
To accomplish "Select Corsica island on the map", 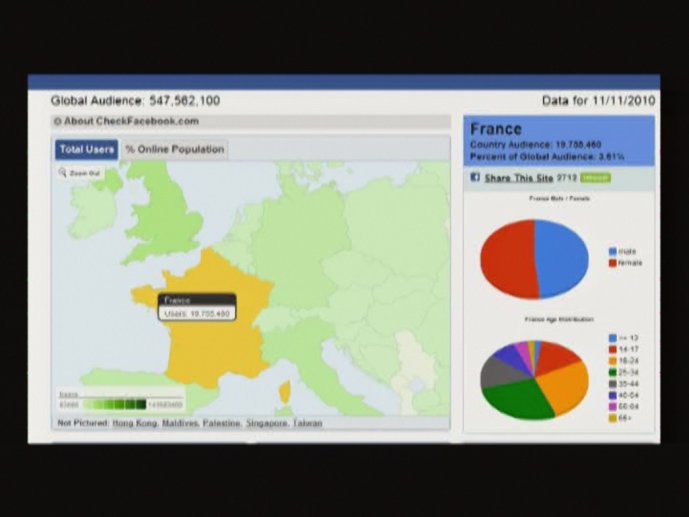I will pyautogui.click(x=284, y=392).
